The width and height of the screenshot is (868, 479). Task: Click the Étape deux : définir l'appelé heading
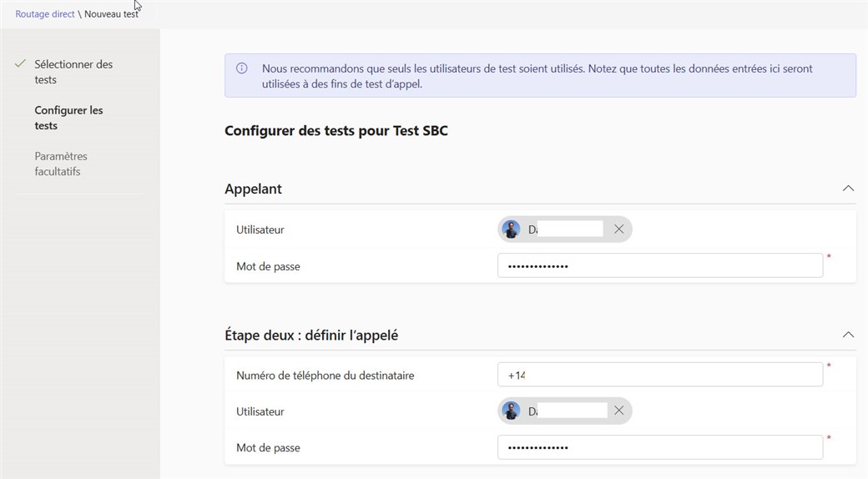coord(311,335)
